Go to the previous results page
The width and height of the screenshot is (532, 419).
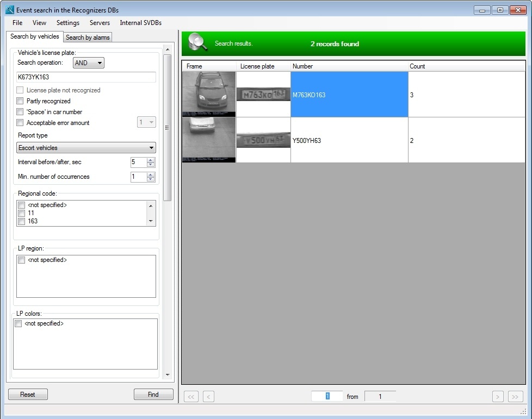pos(208,397)
